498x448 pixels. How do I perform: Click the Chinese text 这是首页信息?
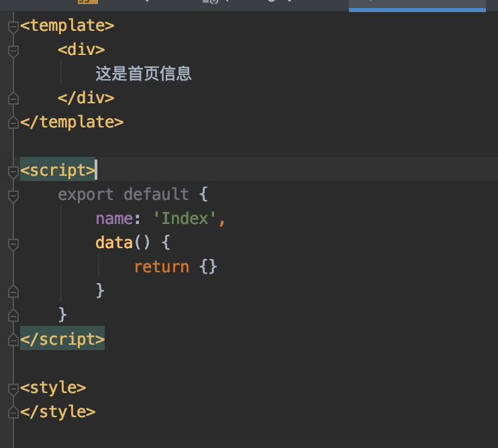point(144,74)
